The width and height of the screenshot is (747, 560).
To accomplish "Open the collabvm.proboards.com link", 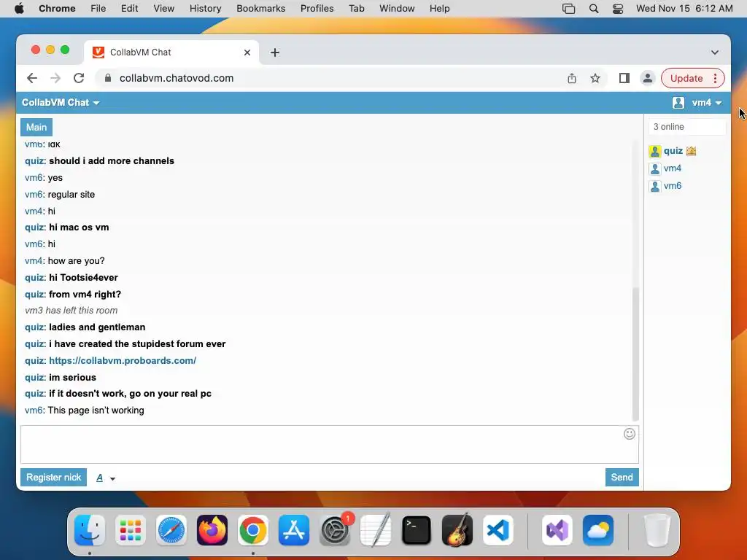I will (123, 360).
